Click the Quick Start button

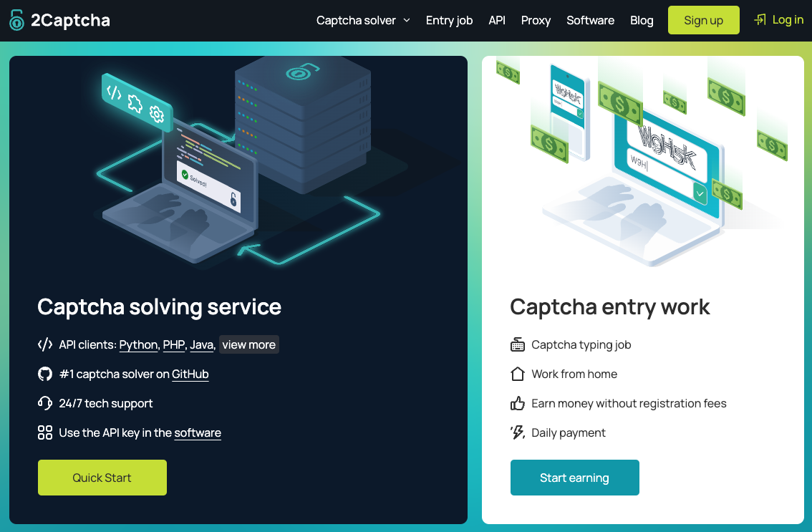(x=102, y=478)
